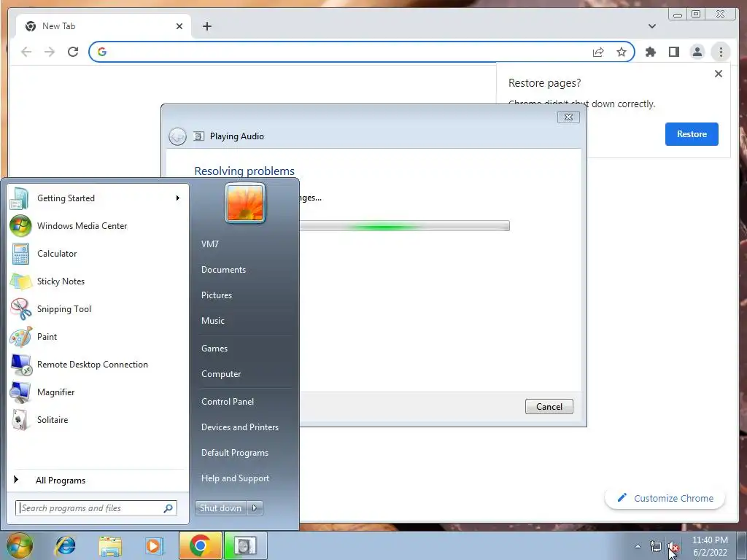
Task: Restore Chrome pages
Action: pos(692,134)
